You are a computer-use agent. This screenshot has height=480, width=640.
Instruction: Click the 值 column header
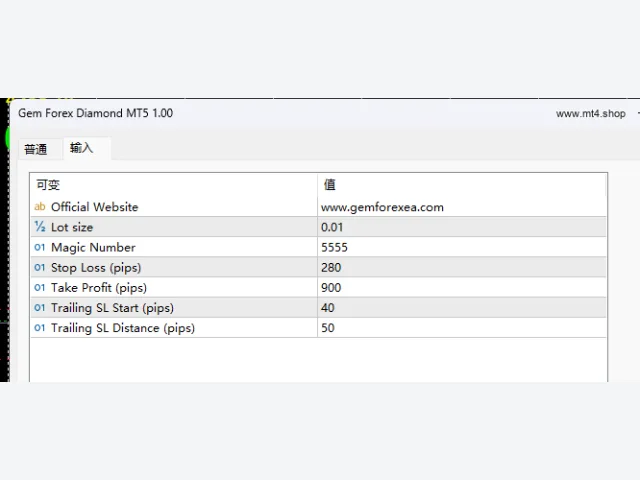tap(462, 185)
